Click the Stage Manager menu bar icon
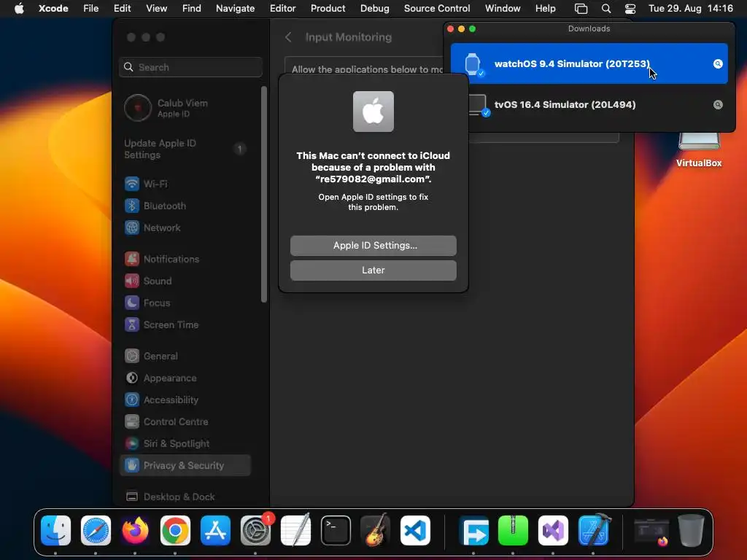 [581, 9]
